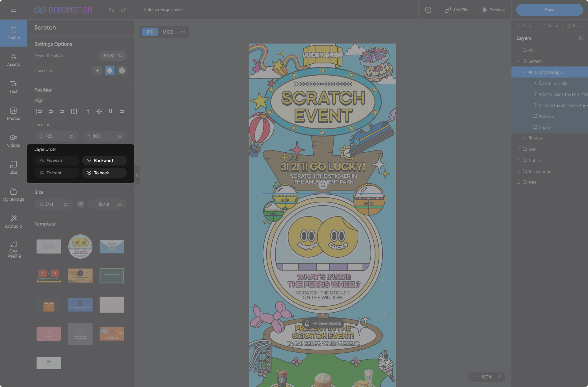Expand the Prize layer group
The image size is (588, 387).
(524, 138)
